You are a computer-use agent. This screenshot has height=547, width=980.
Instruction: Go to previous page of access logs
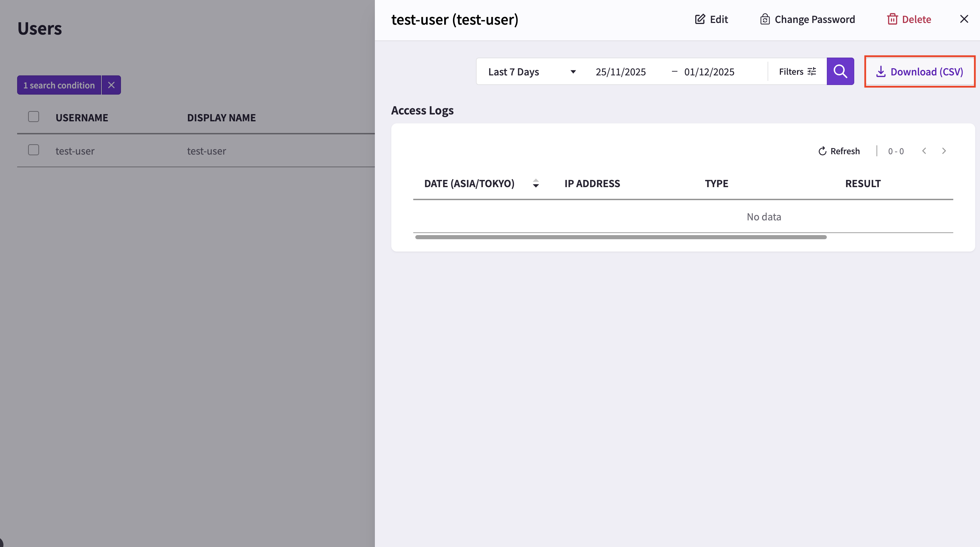pyautogui.click(x=924, y=151)
